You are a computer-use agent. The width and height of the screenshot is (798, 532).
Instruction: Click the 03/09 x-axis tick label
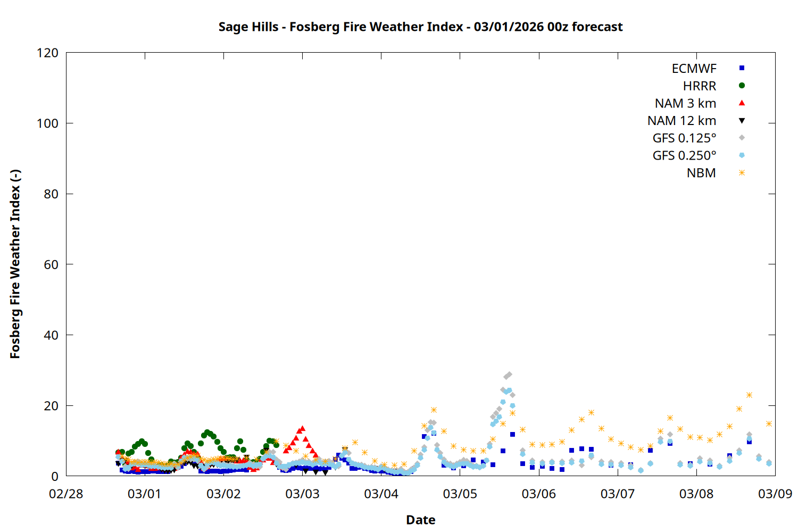pyautogui.click(x=775, y=494)
